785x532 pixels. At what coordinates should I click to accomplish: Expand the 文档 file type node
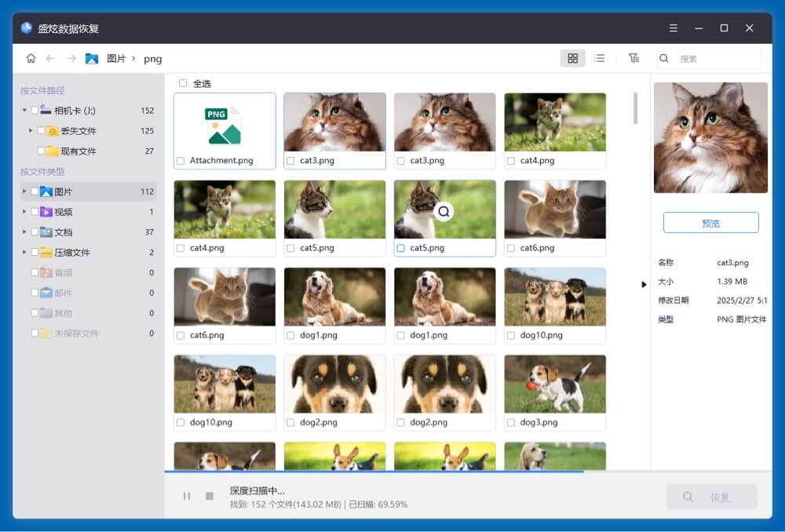[24, 232]
